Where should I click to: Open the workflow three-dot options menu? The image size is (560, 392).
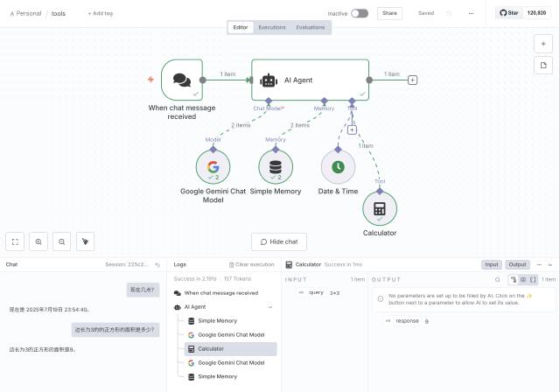[472, 13]
